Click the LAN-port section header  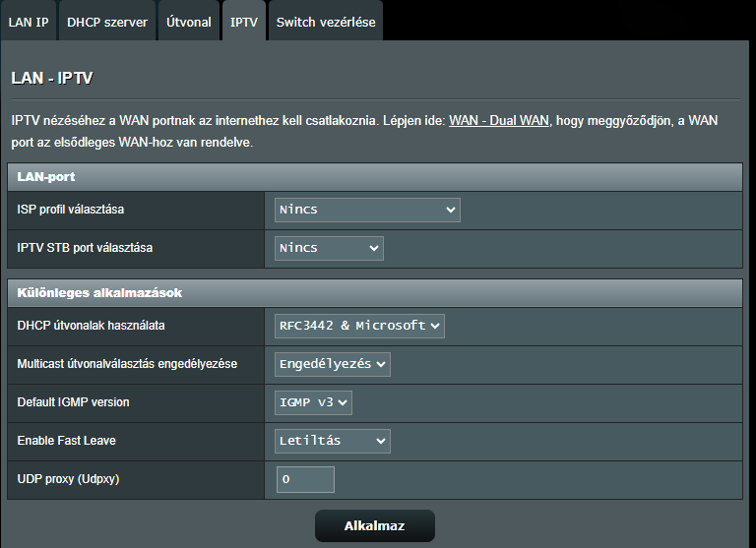coord(375,177)
